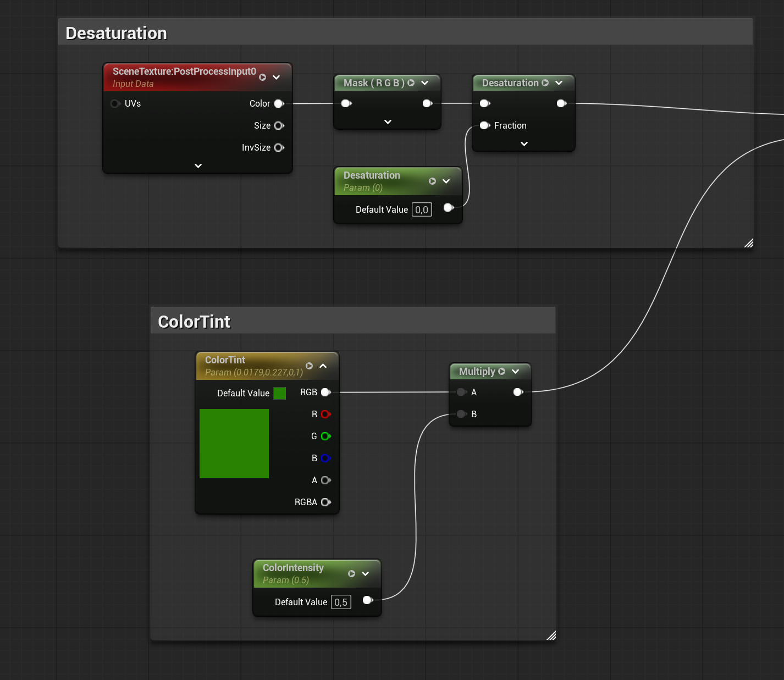Click the Desaturation node output pin
The height and width of the screenshot is (680, 784).
561,103
